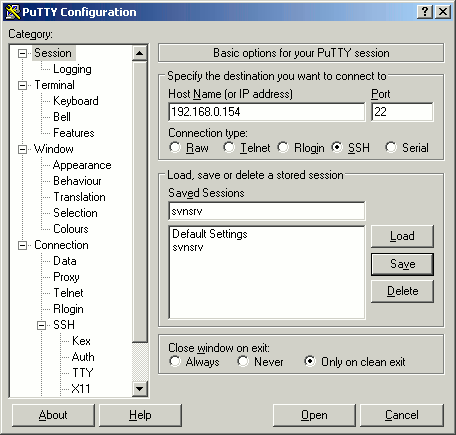Open the Data category
This screenshot has width=456, height=435.
coord(65,261)
